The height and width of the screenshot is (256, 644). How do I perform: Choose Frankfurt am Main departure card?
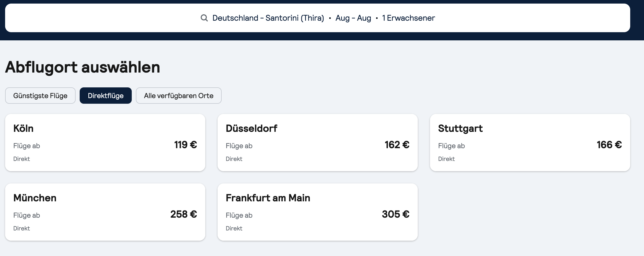(x=318, y=212)
